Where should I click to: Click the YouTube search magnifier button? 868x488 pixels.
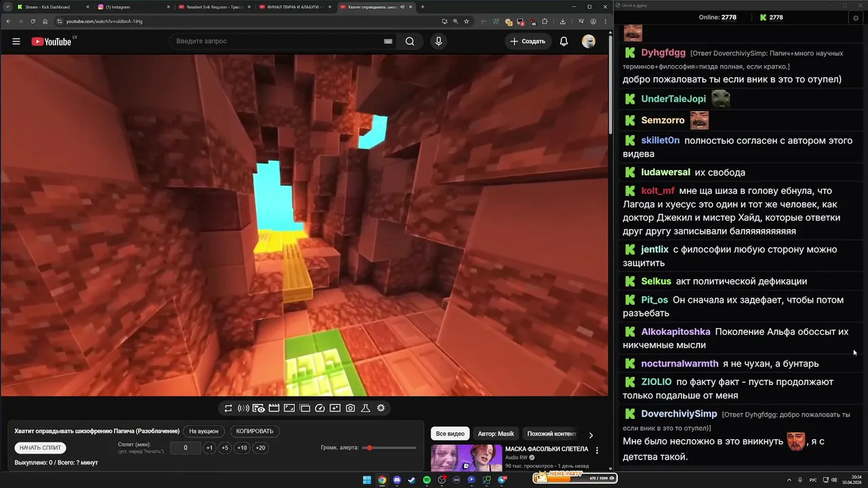(x=410, y=41)
